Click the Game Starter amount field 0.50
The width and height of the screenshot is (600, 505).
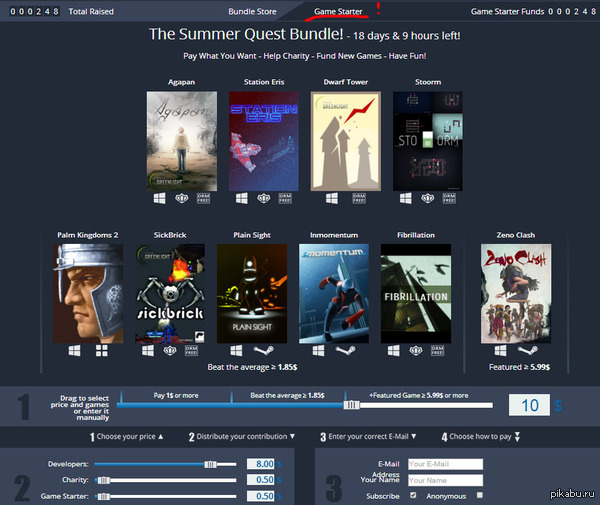(261, 496)
